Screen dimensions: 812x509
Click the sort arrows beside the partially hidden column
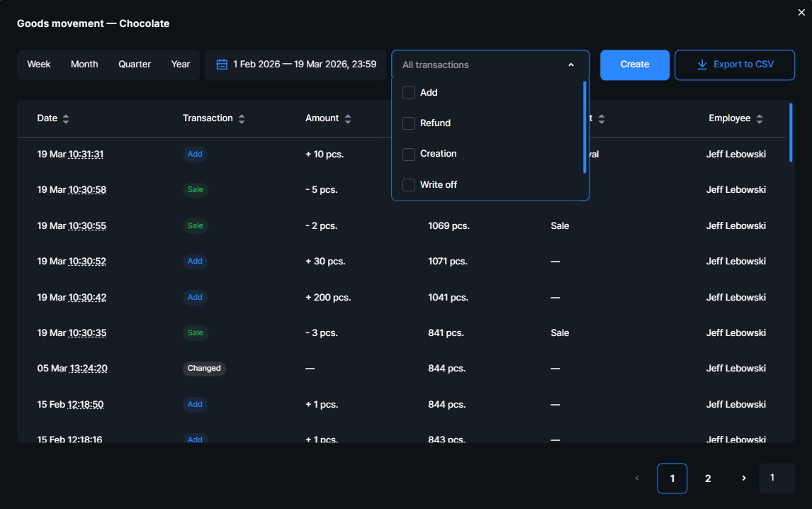(602, 118)
